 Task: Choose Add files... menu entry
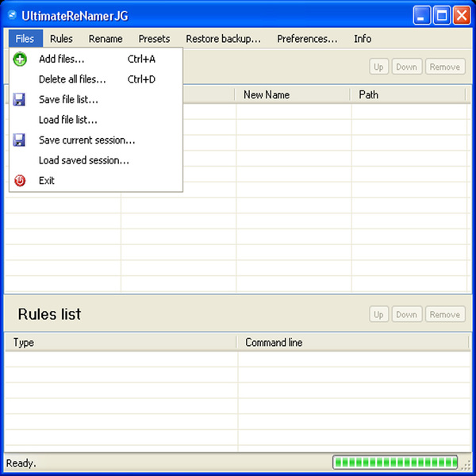[x=96, y=59]
